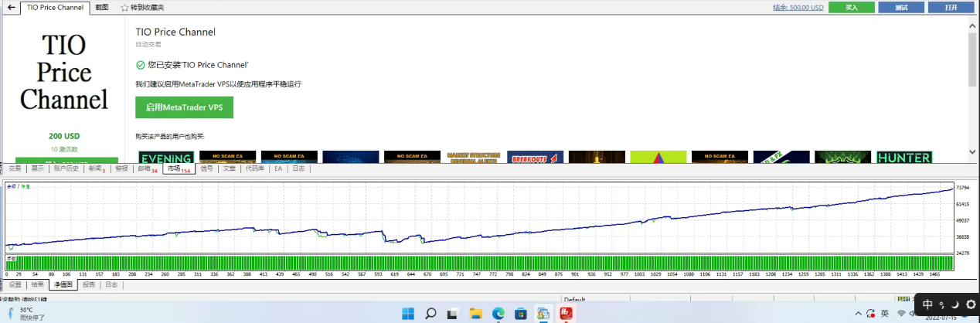
Task: Open the 账户历史 account history tab
Action: point(66,168)
